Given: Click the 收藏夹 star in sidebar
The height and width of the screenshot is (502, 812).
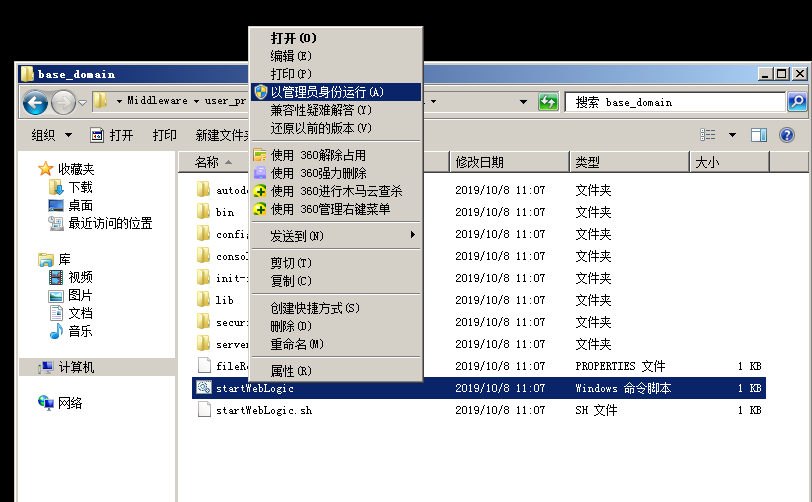Looking at the screenshot, I should pos(46,169).
